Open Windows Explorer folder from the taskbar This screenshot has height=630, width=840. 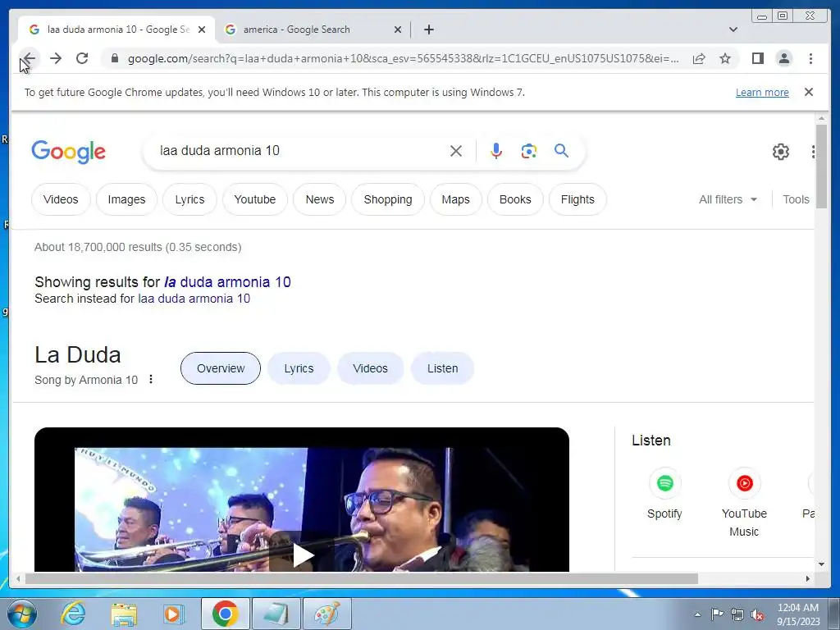pyautogui.click(x=124, y=614)
